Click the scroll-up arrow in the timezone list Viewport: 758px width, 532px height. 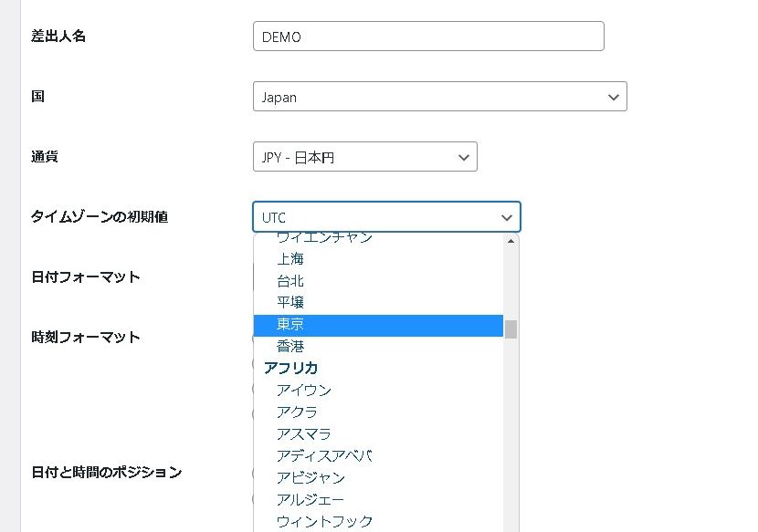pyautogui.click(x=511, y=240)
